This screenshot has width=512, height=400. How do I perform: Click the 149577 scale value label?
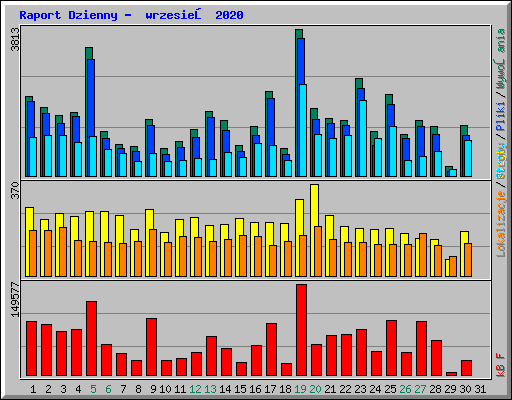tap(15, 300)
